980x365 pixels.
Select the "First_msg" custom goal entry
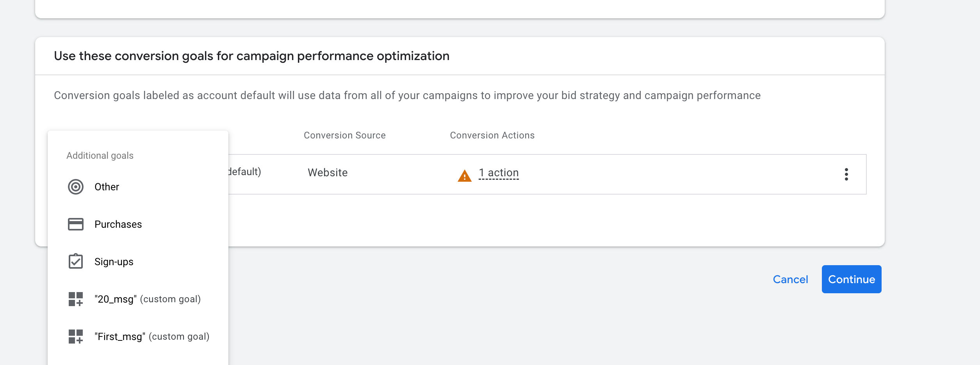[151, 337]
